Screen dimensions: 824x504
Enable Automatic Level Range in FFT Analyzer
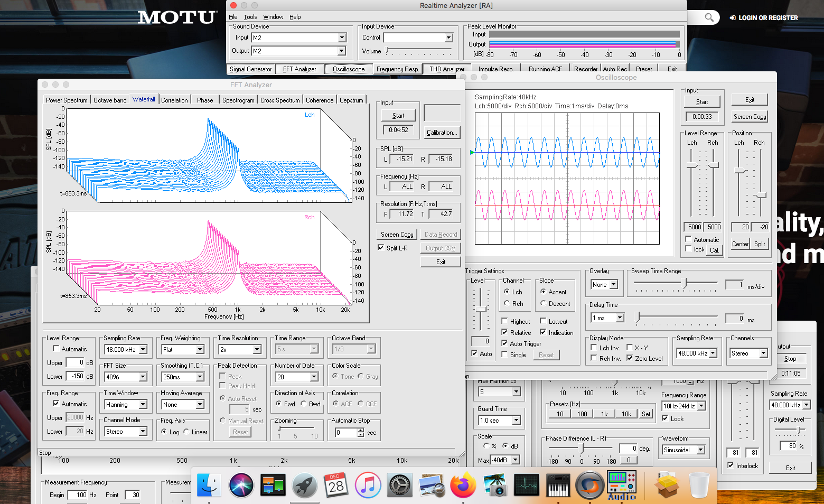pyautogui.click(x=56, y=349)
